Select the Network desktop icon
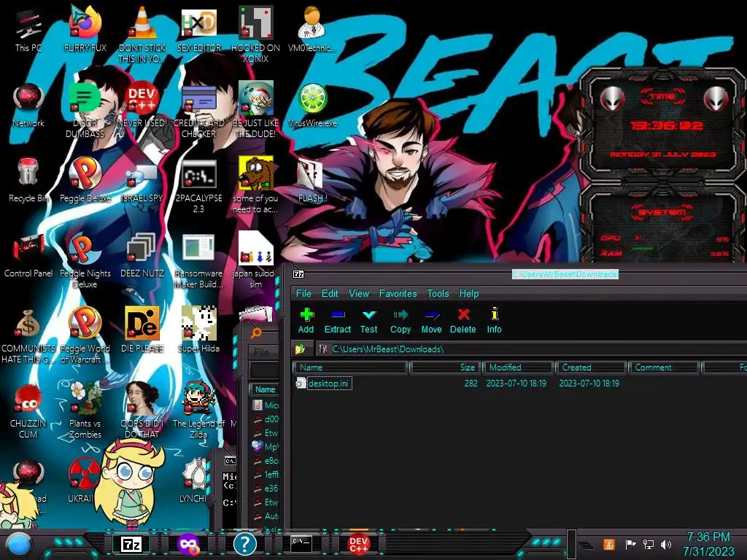The height and width of the screenshot is (560, 747). coord(28,106)
